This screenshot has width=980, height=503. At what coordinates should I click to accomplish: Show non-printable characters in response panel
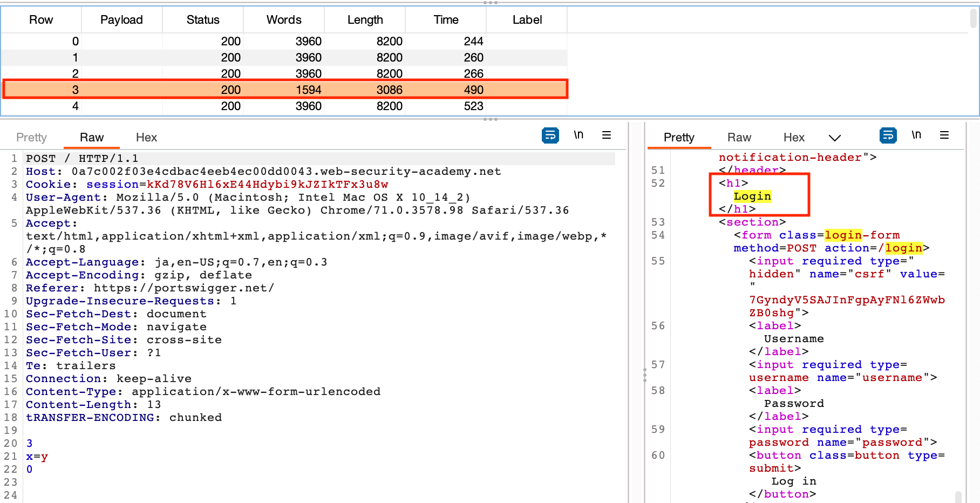coord(916,135)
